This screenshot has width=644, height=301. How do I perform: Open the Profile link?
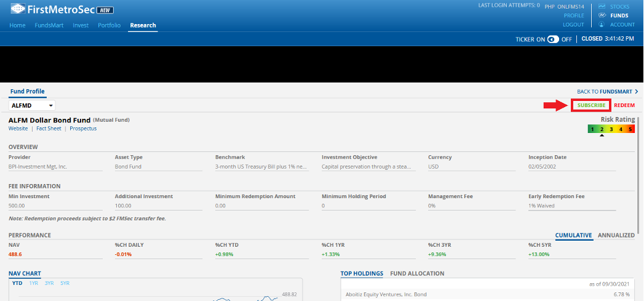pos(574,15)
